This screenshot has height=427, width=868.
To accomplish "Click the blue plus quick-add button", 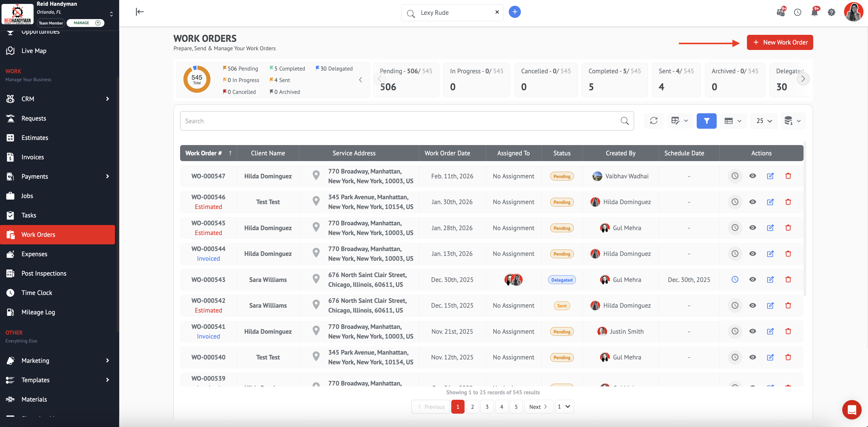I will coord(514,12).
